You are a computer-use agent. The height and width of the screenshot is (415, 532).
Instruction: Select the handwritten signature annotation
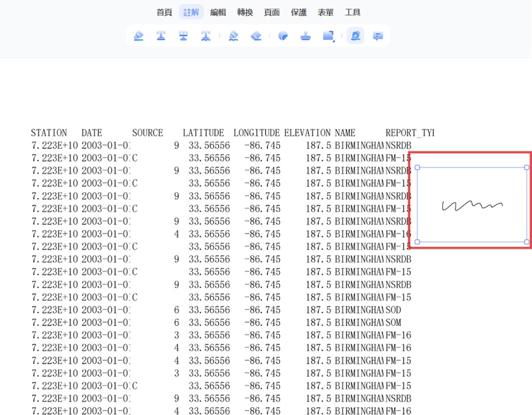(472, 206)
